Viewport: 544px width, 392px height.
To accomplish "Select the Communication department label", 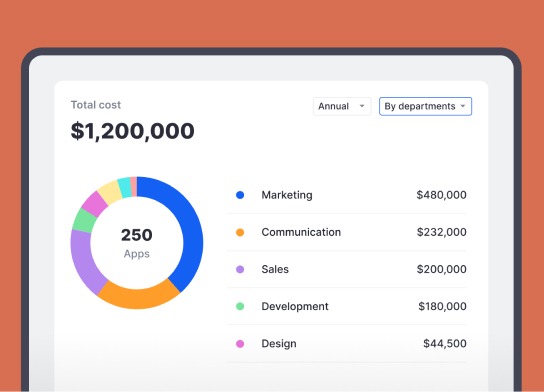I will [x=301, y=232].
